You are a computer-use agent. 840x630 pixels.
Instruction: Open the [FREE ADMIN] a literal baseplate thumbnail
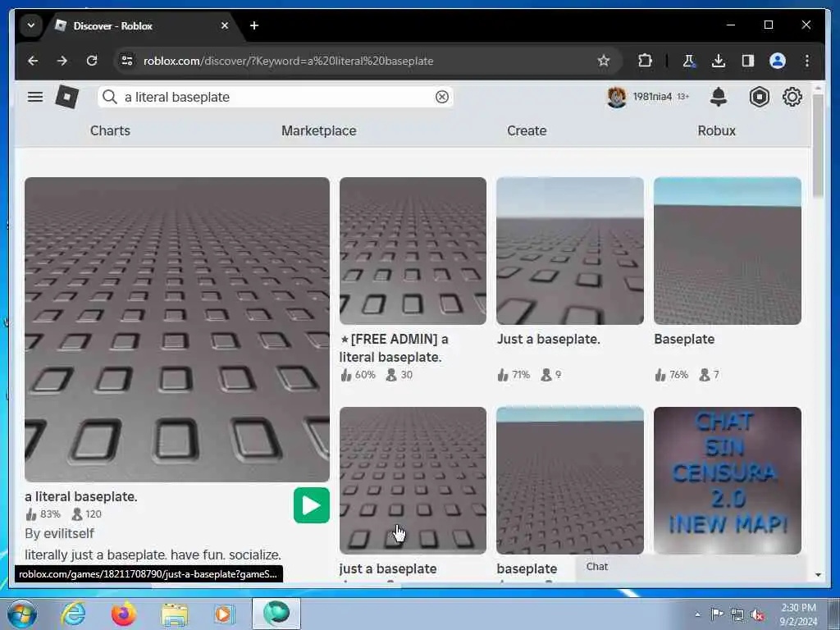(x=413, y=251)
